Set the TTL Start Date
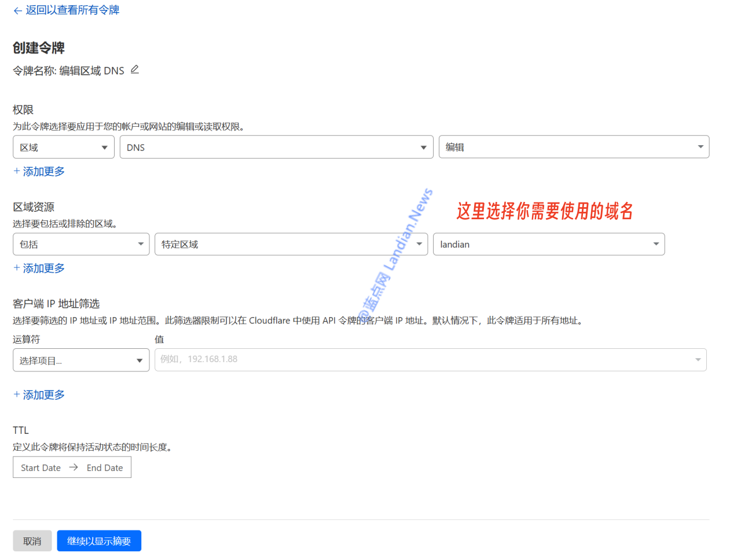The height and width of the screenshot is (560, 741). (x=41, y=467)
